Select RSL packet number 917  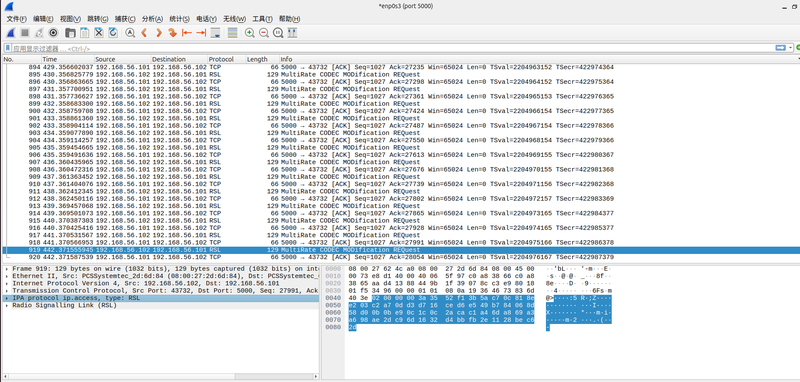[x=401, y=235]
